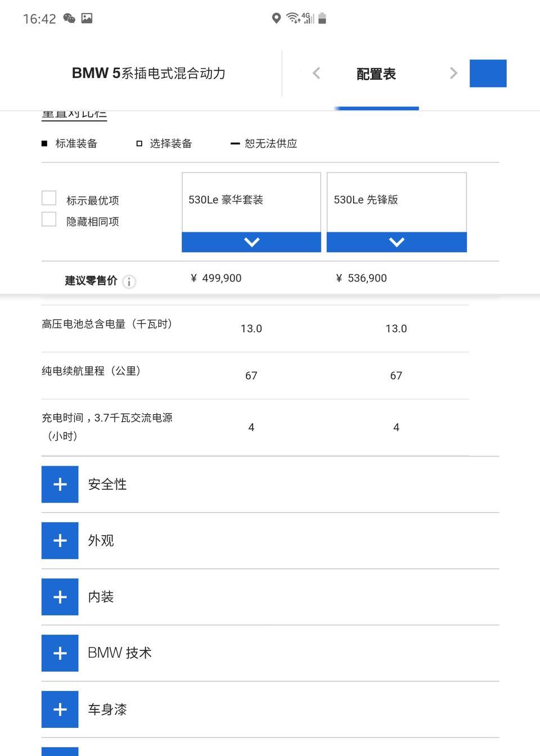The height and width of the screenshot is (756, 540).
Task: Click the 建议零售价 label
Action: coord(91,280)
